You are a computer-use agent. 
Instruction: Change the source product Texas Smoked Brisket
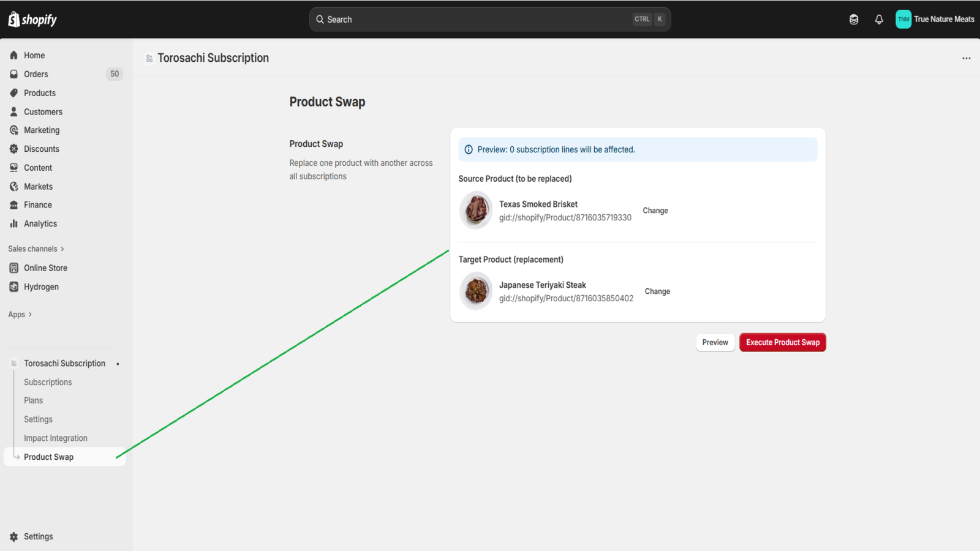pyautogui.click(x=655, y=211)
